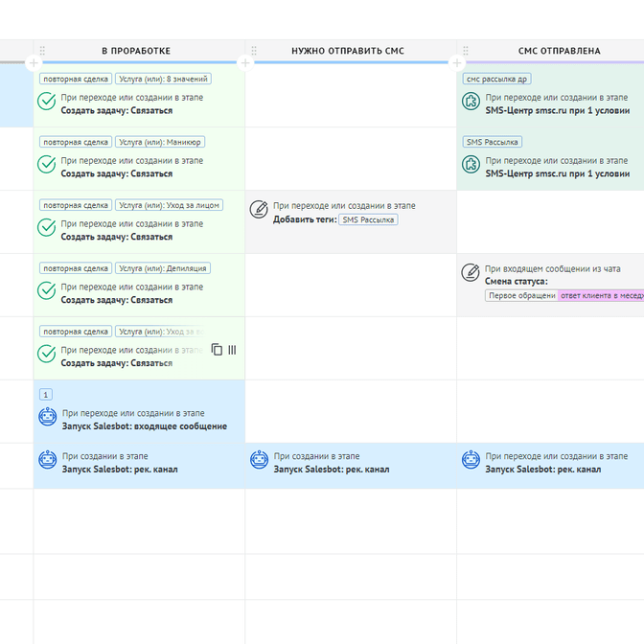644x644 pixels.
Task: Grab the drag handle of 'В проработке' column
Action: 42,51
